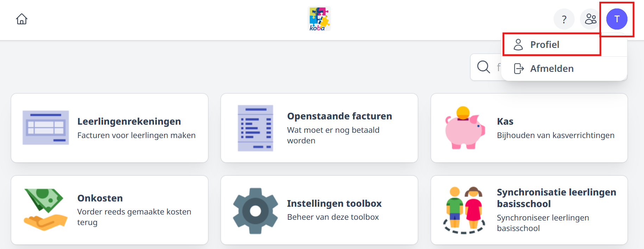The width and height of the screenshot is (644, 249).
Task: Go to the home page icon
Action: point(22,19)
